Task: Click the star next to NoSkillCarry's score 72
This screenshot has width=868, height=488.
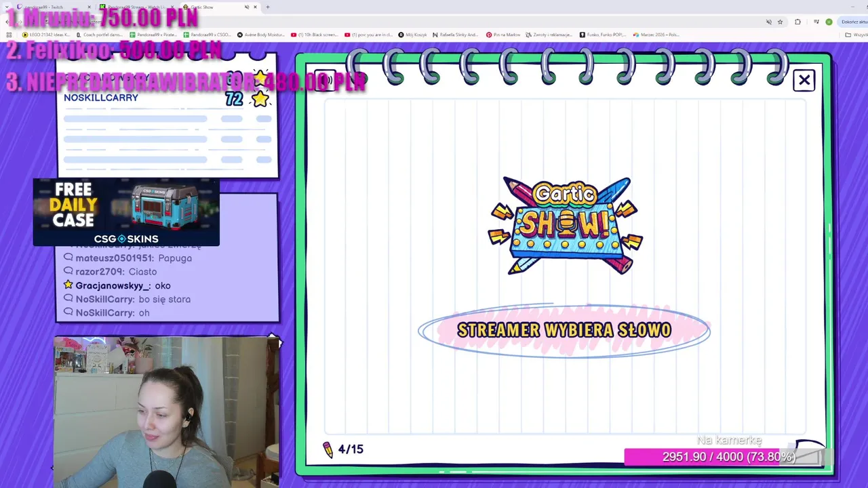Action: (260, 100)
